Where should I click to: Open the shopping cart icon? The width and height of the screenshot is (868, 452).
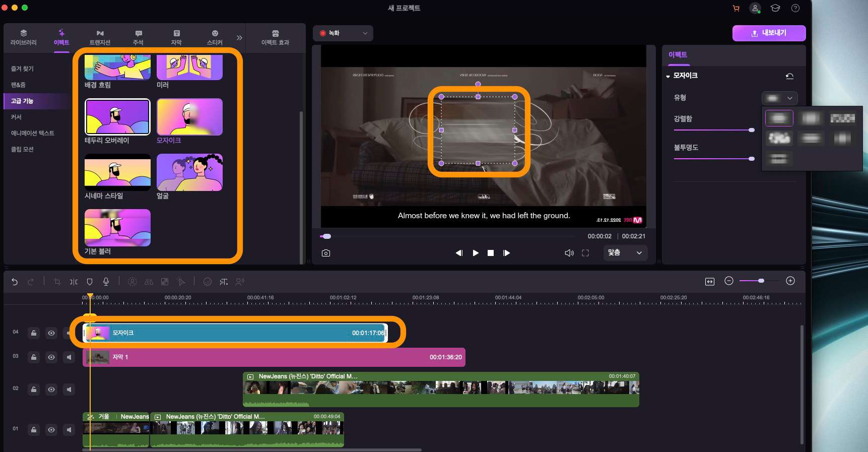pyautogui.click(x=736, y=8)
